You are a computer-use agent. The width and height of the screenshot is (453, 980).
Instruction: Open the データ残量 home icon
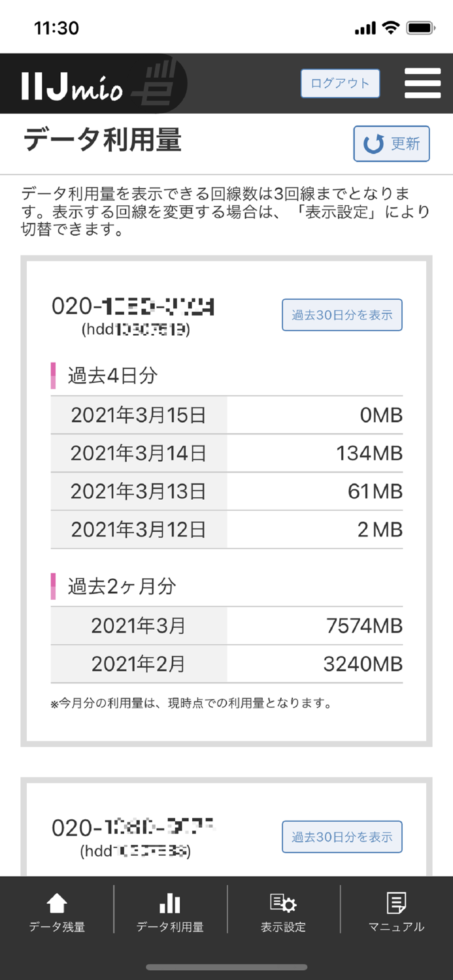coord(56,908)
